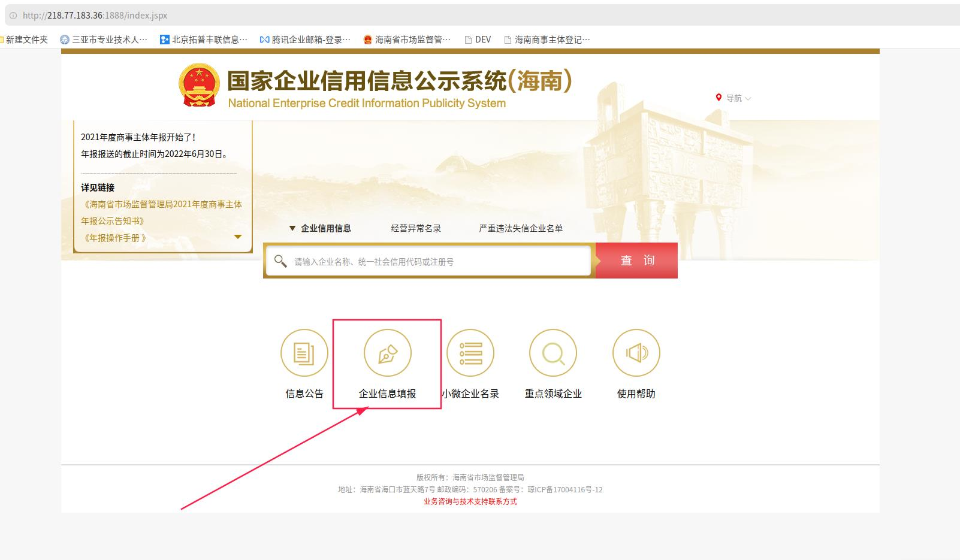
Task: Expand the notice panel down arrow
Action: pyautogui.click(x=238, y=237)
